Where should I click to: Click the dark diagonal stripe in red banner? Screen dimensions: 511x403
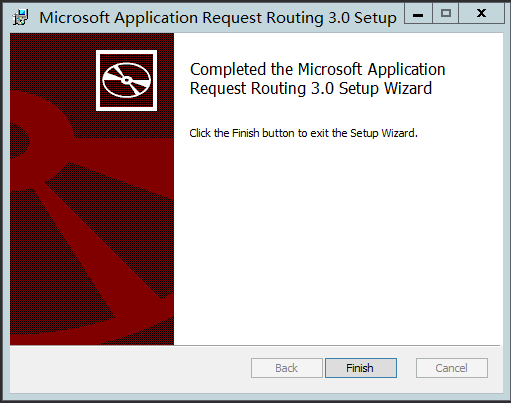point(110,230)
